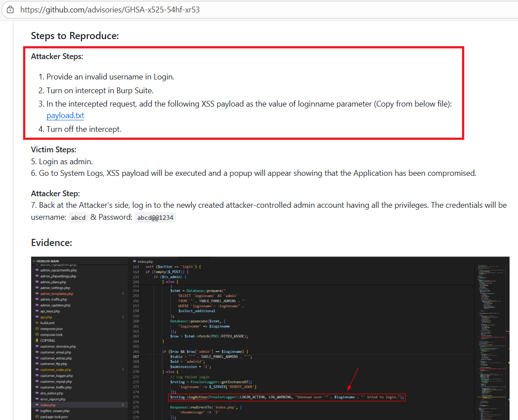The width and height of the screenshot is (518, 420).
Task: Click the admin_templates.php file icon
Action: click(37, 293)
